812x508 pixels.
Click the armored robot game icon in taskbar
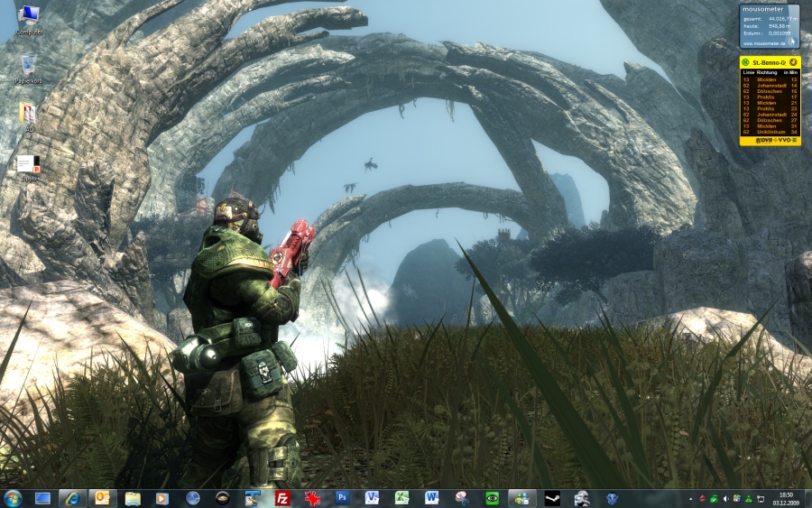tap(582, 499)
